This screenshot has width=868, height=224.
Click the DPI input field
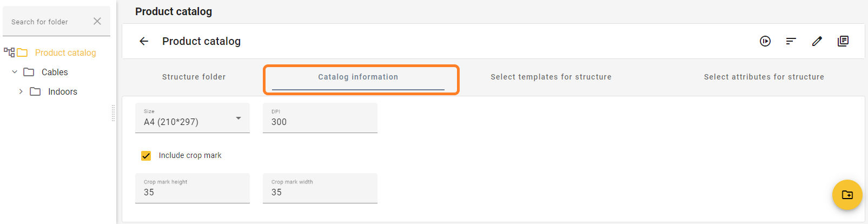tap(320, 118)
